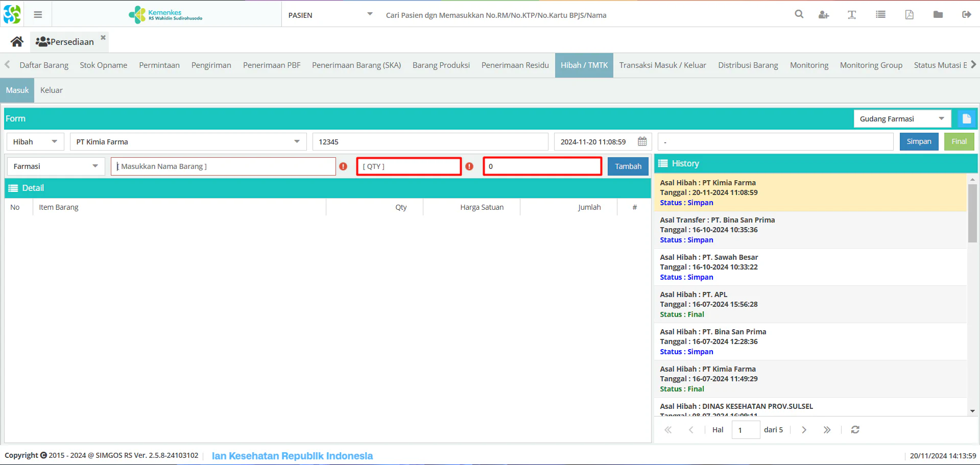Click the Simpan button
980x465 pixels.
click(x=919, y=141)
